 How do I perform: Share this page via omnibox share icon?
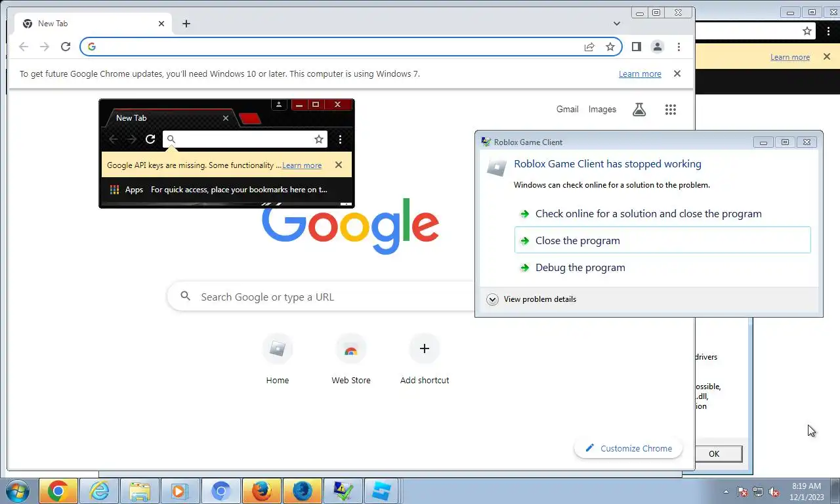(x=589, y=47)
